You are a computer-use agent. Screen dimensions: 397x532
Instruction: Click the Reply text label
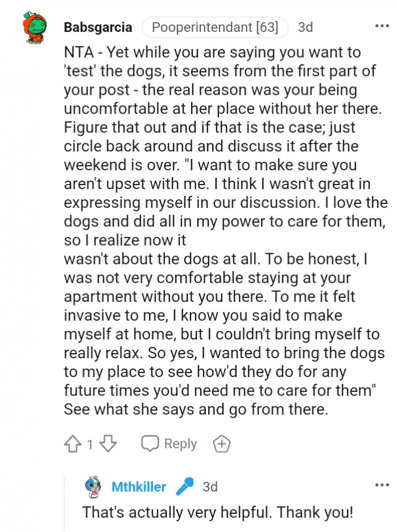coord(182,443)
